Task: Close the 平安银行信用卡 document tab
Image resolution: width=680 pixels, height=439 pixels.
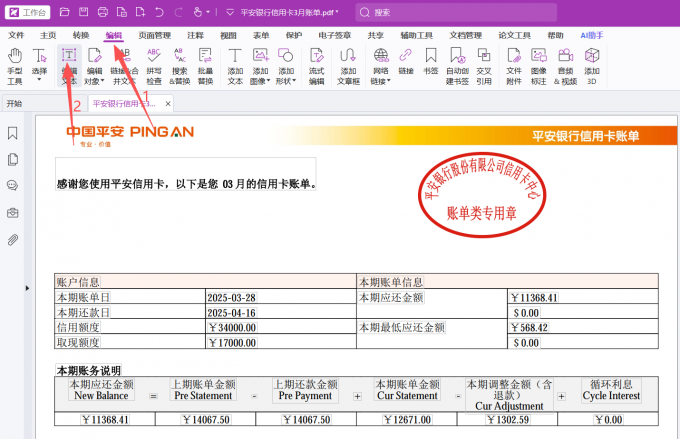Action: point(168,104)
